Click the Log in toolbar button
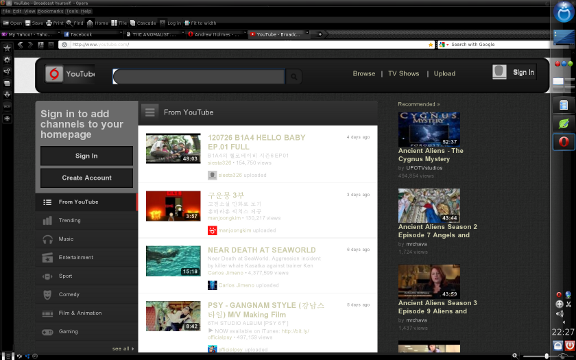 click(x=170, y=23)
